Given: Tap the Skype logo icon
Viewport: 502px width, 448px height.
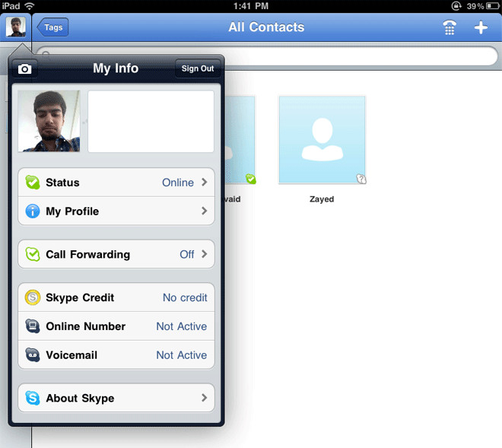Looking at the screenshot, I should 33,398.
